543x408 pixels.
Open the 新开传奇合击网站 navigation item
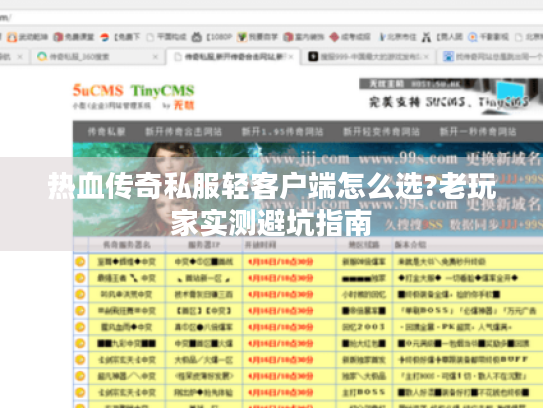[x=183, y=132]
